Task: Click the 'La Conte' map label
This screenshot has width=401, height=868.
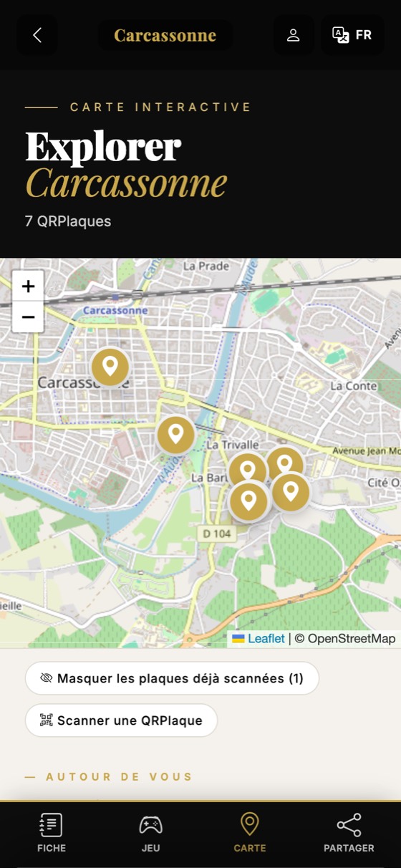Action: point(354,386)
